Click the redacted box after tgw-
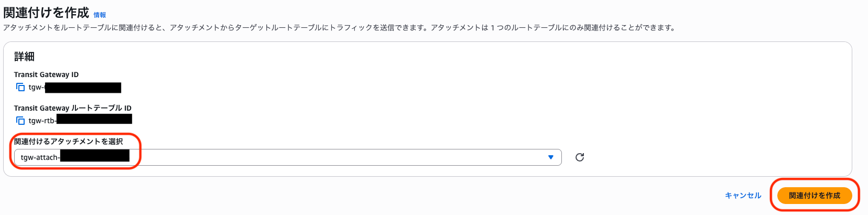The width and height of the screenshot is (868, 215). 83,88
